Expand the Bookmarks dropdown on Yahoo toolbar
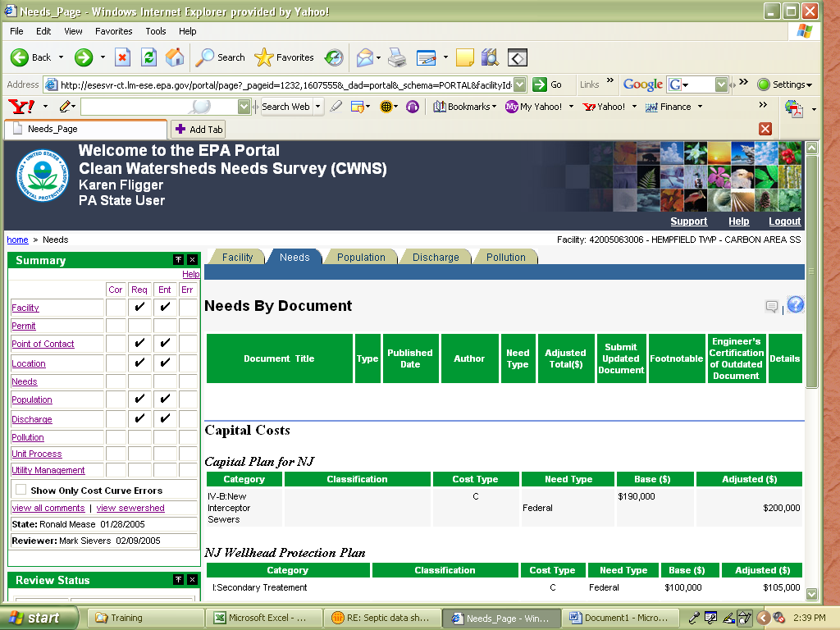Viewport: 840px width, 630px height. click(x=494, y=107)
